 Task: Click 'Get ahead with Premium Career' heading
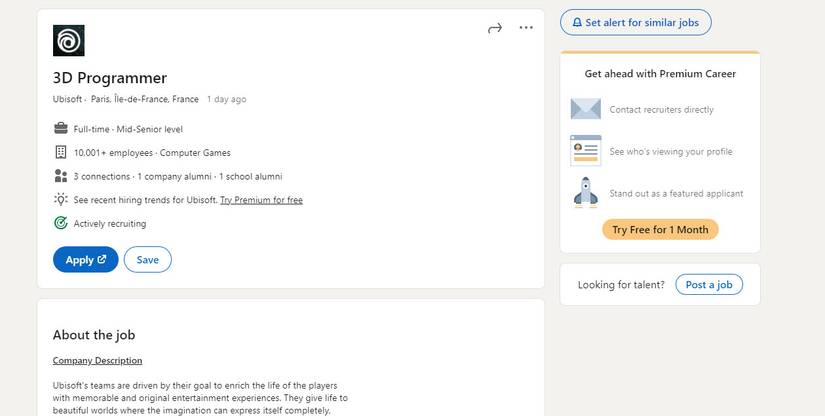[x=660, y=74]
